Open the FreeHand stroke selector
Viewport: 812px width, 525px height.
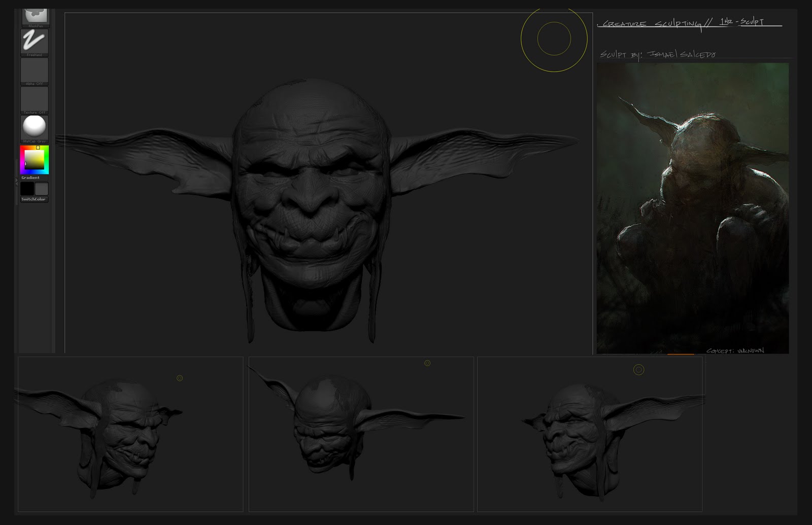[x=35, y=43]
